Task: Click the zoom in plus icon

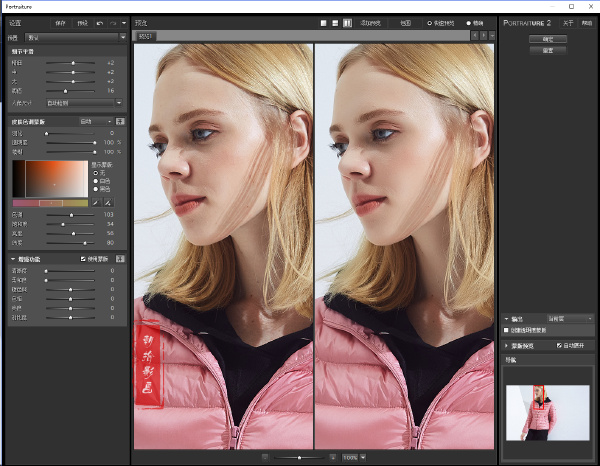Action: pos(333,457)
